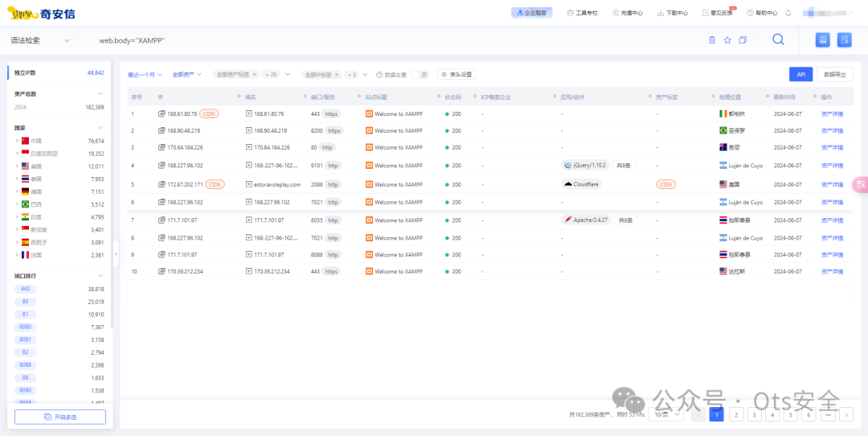Remove the 全部IP标签 filter tag

point(336,74)
